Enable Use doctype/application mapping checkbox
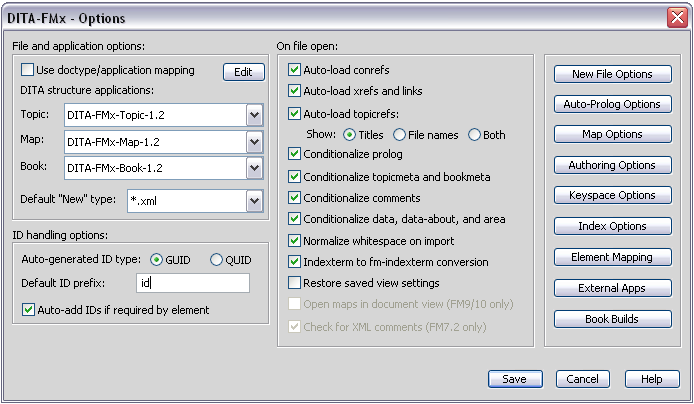The image size is (694, 404). (27, 70)
